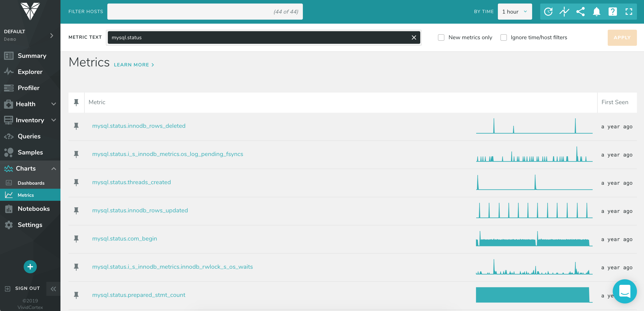Collapse the sidebar with the double chevron
The image size is (644, 311).
click(x=53, y=289)
